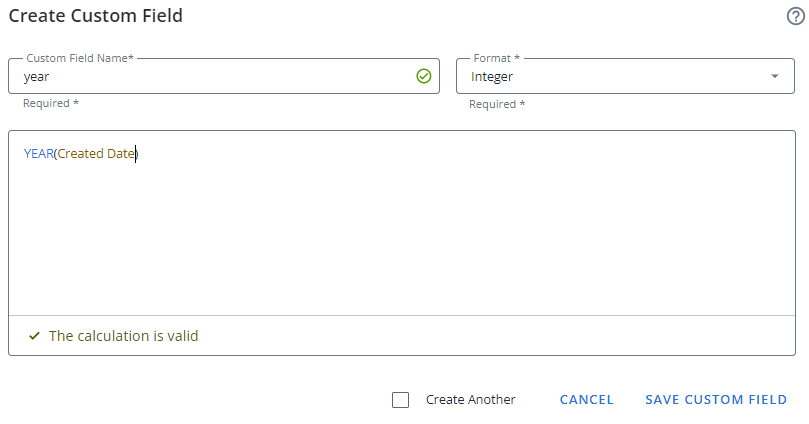Click the Create Another label text
Screen dimensions: 809x424
tap(470, 400)
